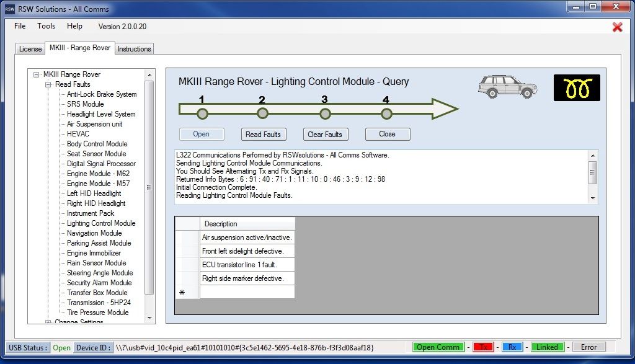Click the RSW application icon in title bar
Screen dimensions: 635x364
9,9
